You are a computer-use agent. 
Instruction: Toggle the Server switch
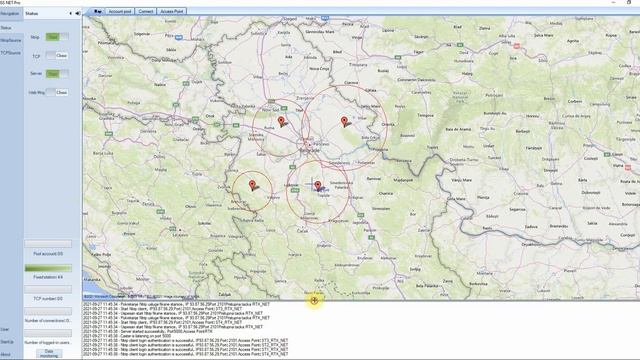coord(57,73)
